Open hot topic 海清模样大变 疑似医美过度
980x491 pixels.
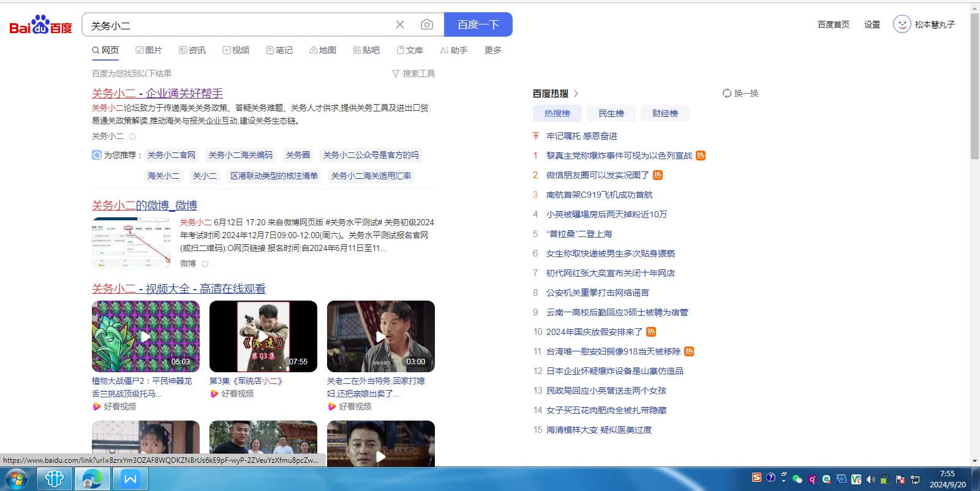click(x=599, y=430)
